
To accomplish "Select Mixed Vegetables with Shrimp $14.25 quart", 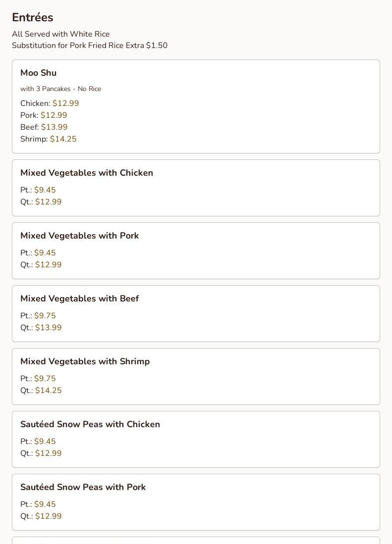I will (x=48, y=391).
